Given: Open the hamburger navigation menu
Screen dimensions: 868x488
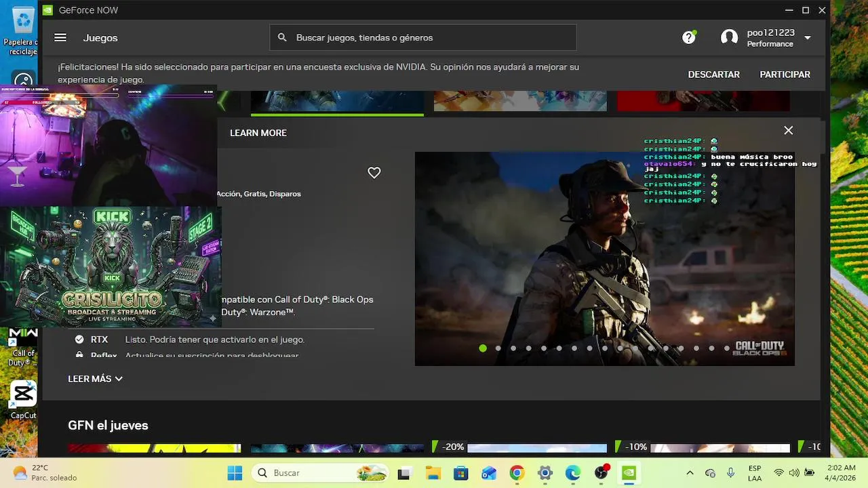Looking at the screenshot, I should click(x=60, y=38).
